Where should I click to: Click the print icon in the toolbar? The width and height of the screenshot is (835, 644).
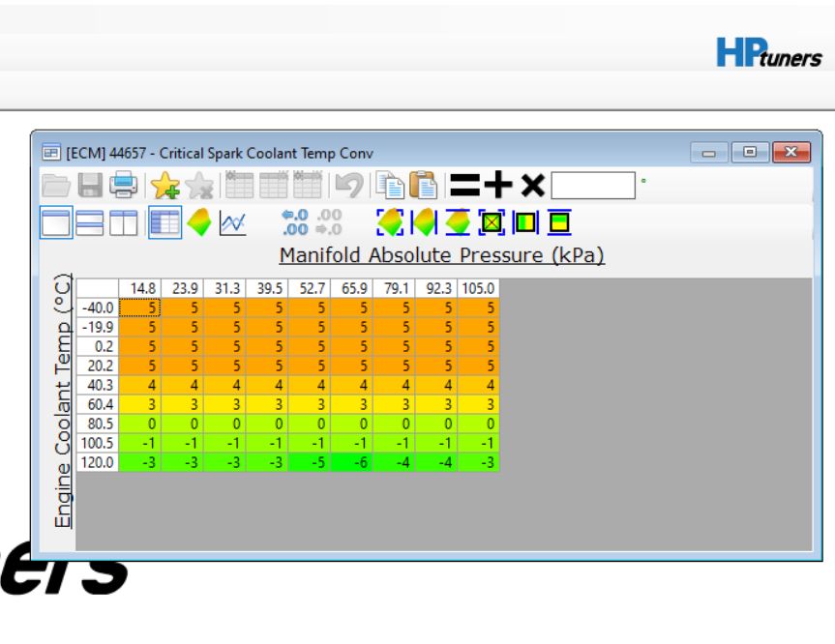pyautogui.click(x=124, y=185)
